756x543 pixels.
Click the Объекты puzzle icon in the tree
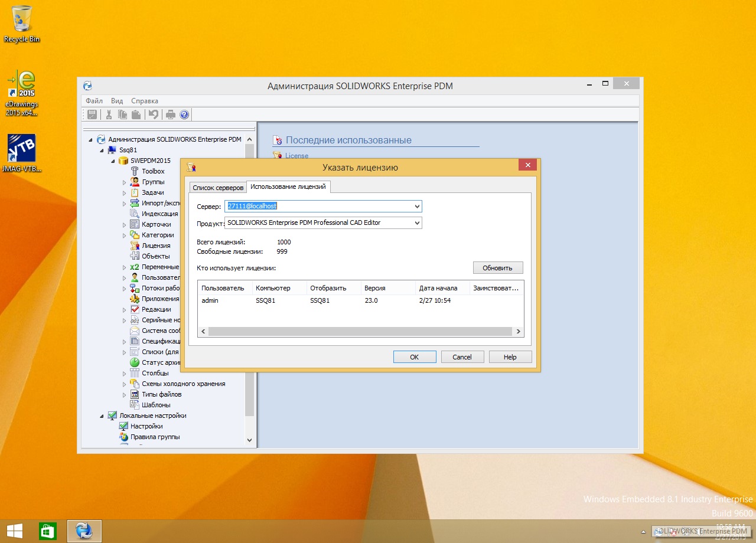pyautogui.click(x=135, y=256)
